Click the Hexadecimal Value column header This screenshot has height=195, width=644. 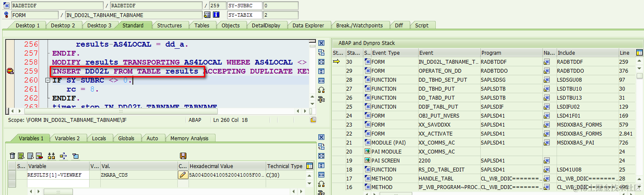tap(227, 166)
